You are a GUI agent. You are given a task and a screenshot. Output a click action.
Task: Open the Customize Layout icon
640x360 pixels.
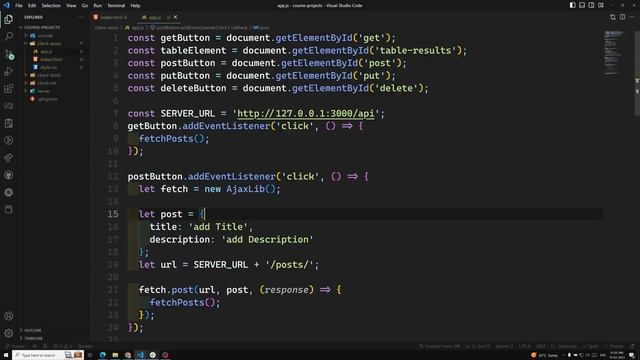pyautogui.click(x=601, y=5)
